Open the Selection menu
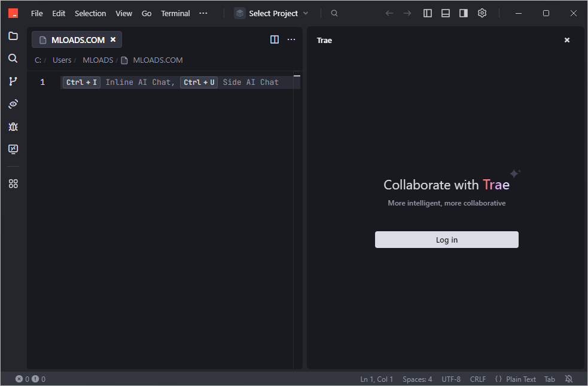This screenshot has height=386, width=588. point(90,13)
